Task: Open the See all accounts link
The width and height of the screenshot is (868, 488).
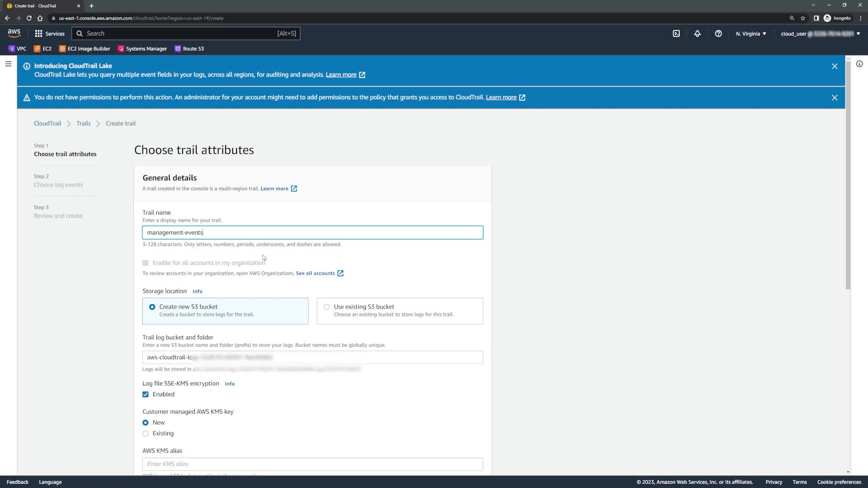Action: [315, 273]
